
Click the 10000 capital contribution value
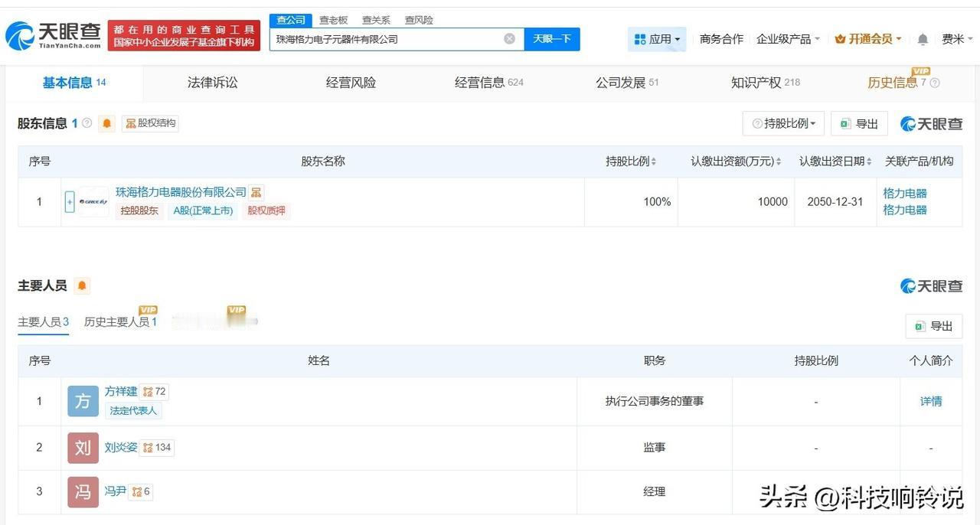click(773, 202)
